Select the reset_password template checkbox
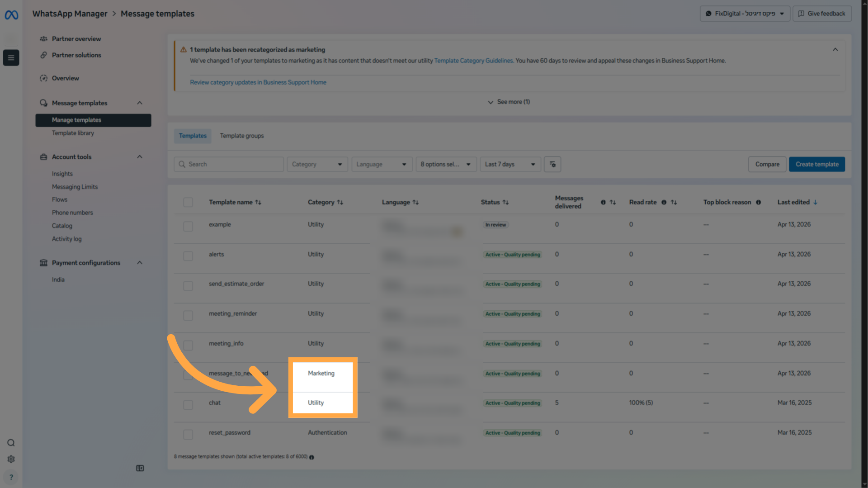 tap(188, 435)
